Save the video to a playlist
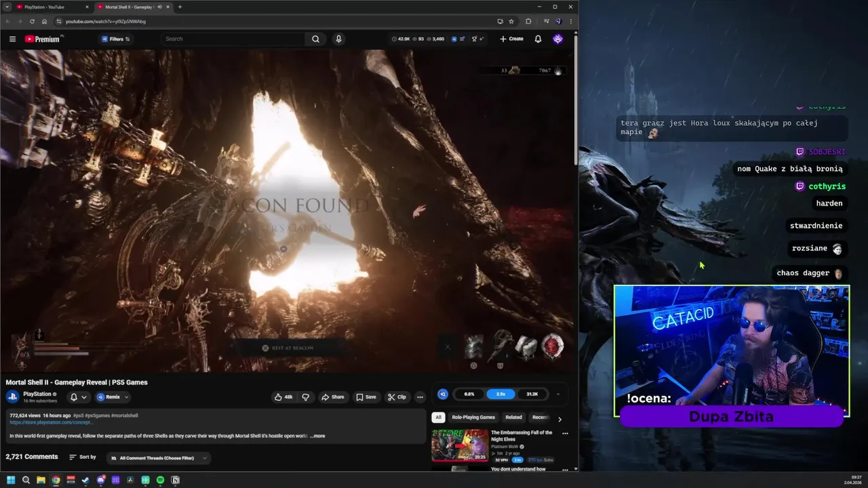868x488 pixels. click(x=366, y=397)
